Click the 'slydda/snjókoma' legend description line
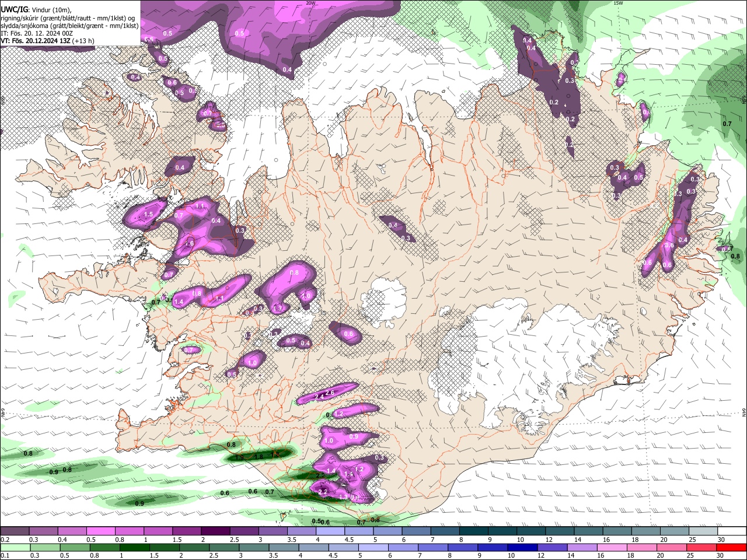Viewport: 747px width, 560px height. click(x=70, y=26)
